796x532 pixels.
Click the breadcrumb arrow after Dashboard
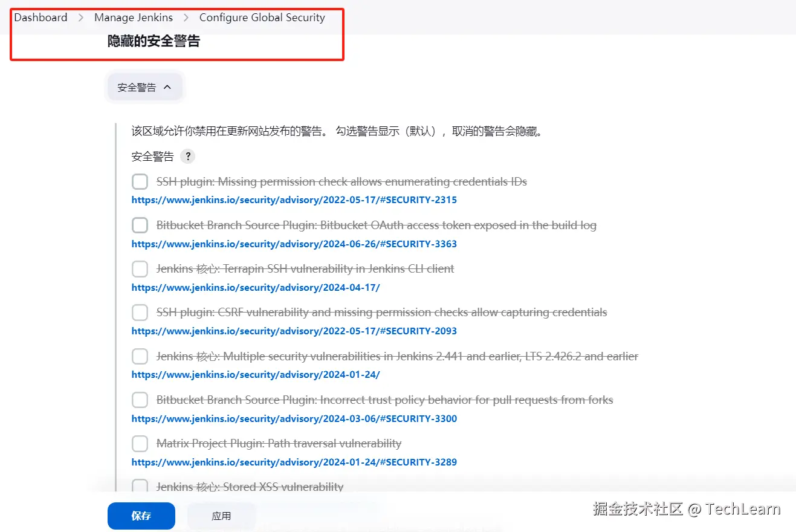pos(81,18)
